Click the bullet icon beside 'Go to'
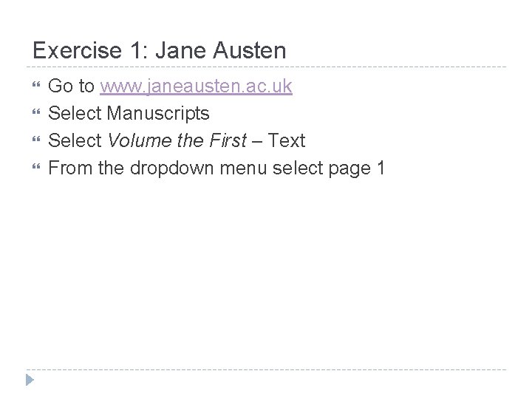Viewport: 532px width, 399px height. [x=36, y=86]
